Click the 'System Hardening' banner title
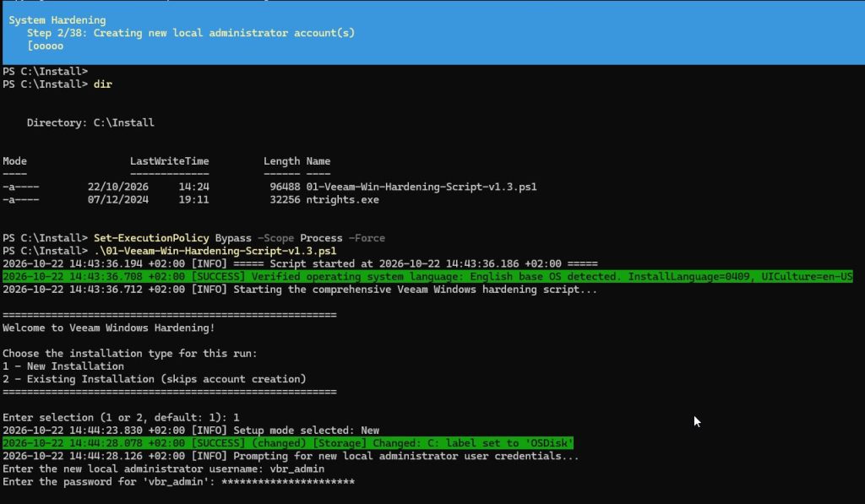The image size is (865, 504). tap(57, 20)
